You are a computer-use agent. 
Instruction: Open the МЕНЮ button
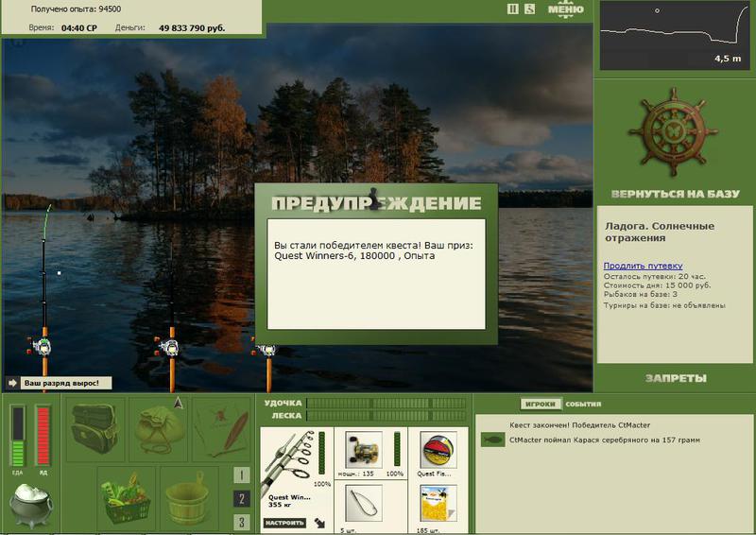click(x=565, y=9)
